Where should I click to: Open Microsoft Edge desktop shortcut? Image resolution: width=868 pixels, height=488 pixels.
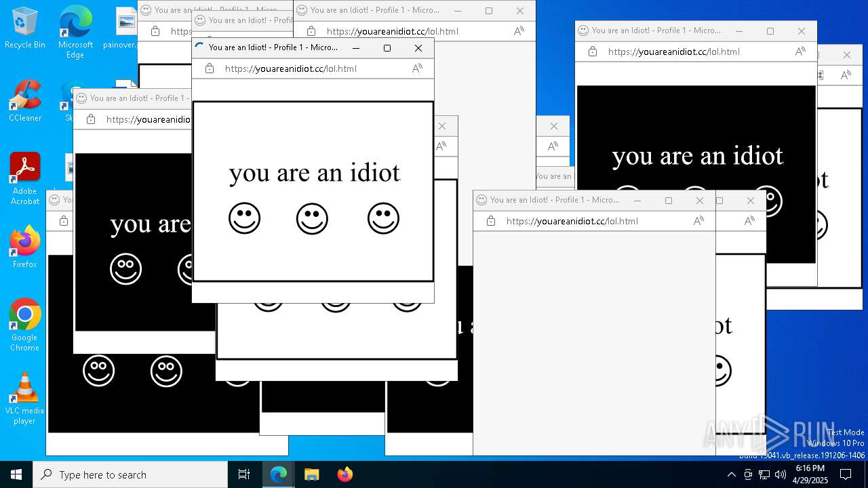(75, 32)
